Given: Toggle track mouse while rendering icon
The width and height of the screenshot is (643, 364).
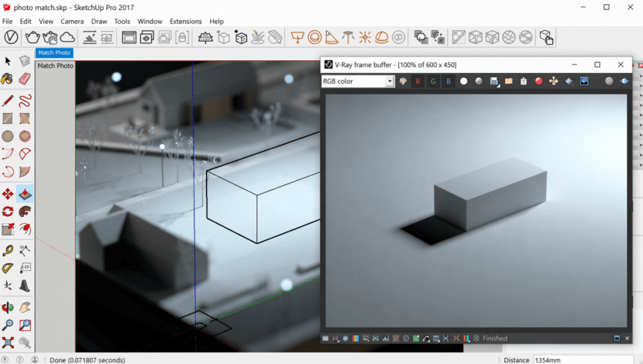Looking at the screenshot, I should pos(554,81).
